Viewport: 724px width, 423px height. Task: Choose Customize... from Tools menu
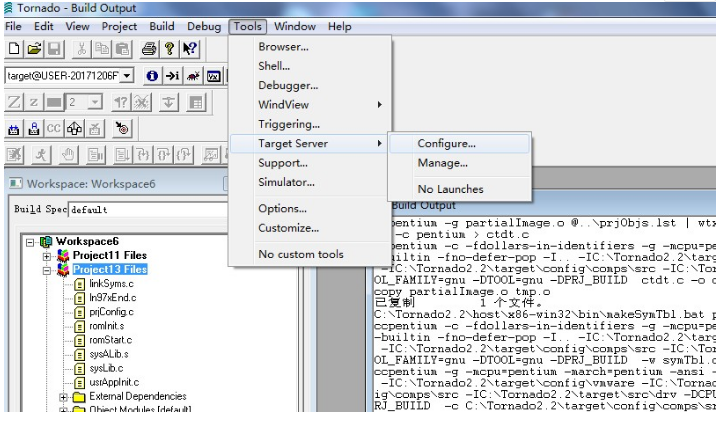coord(310,228)
